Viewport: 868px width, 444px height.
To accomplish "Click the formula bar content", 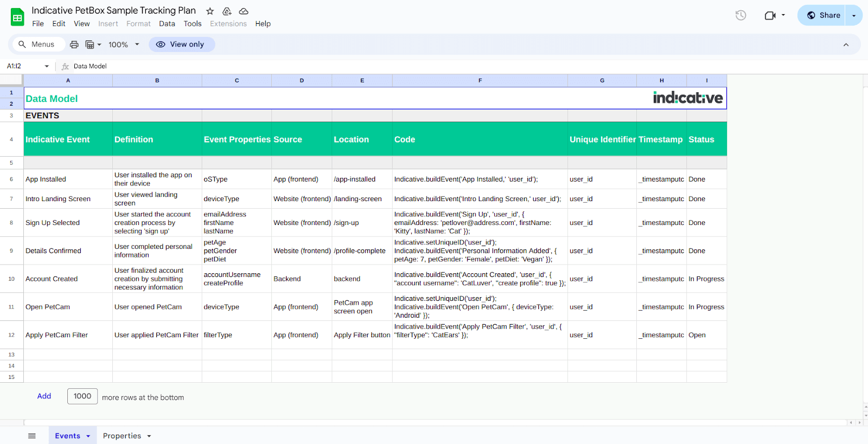I will coord(90,66).
